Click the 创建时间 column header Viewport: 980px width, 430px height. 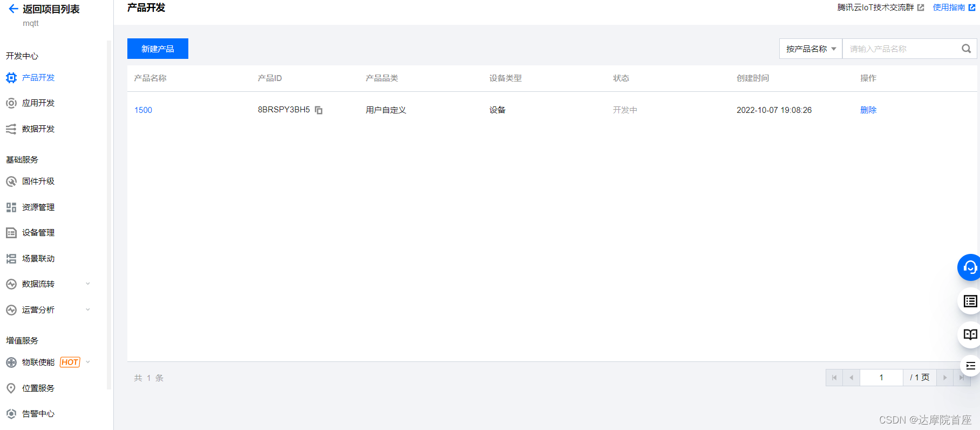[x=753, y=78]
